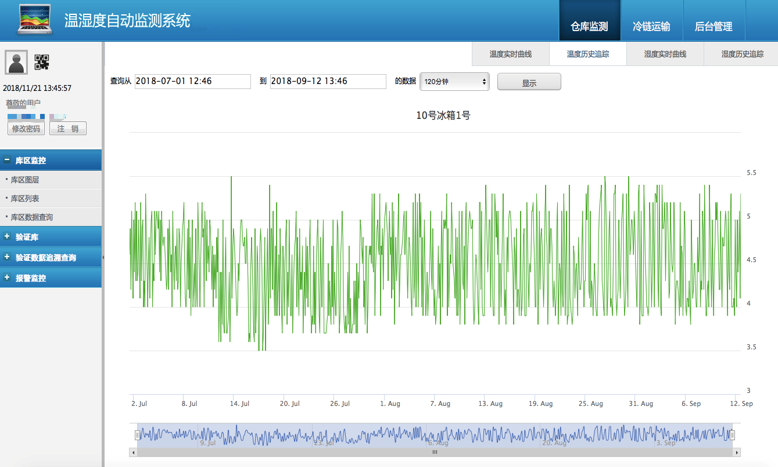Switch to the 冷链运输 tab
This screenshot has height=467, width=778.
tap(651, 26)
